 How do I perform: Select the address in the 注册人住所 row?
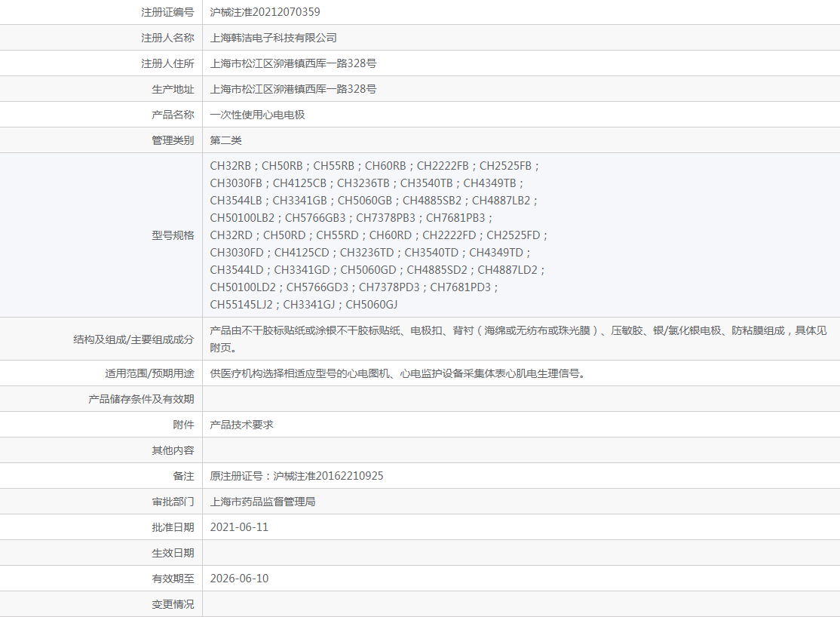tap(293, 63)
